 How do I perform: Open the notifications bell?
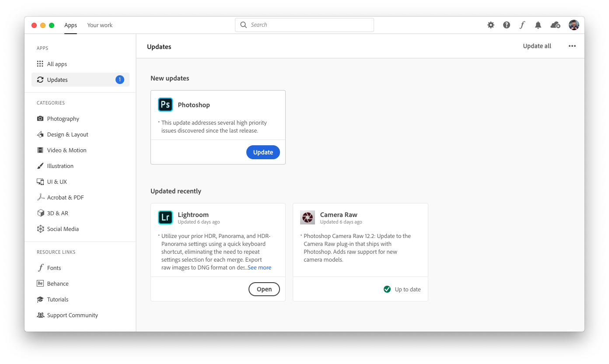click(x=538, y=25)
